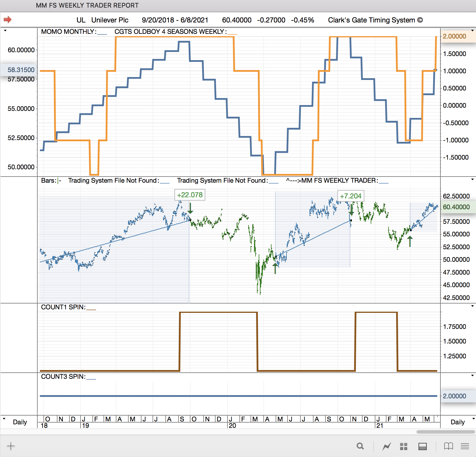Open the price pane right-axis dropdown triangle
Screen dimensions: 476x457
(x=473, y=179)
